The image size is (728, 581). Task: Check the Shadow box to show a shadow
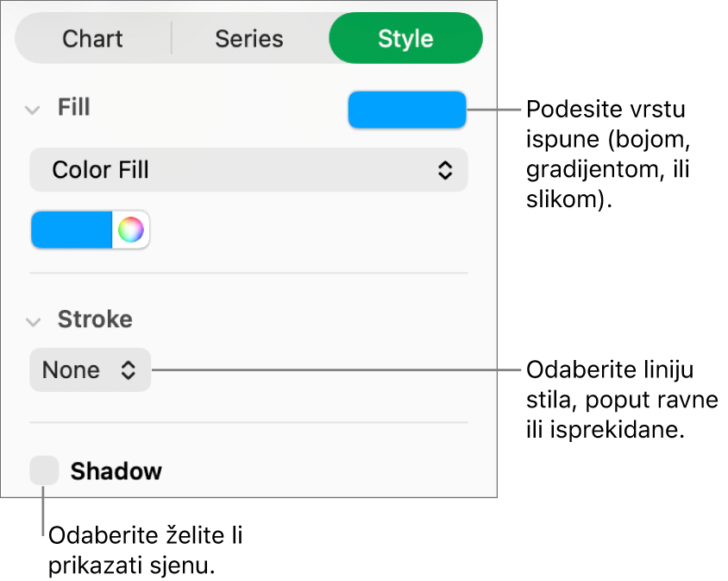click(x=43, y=470)
